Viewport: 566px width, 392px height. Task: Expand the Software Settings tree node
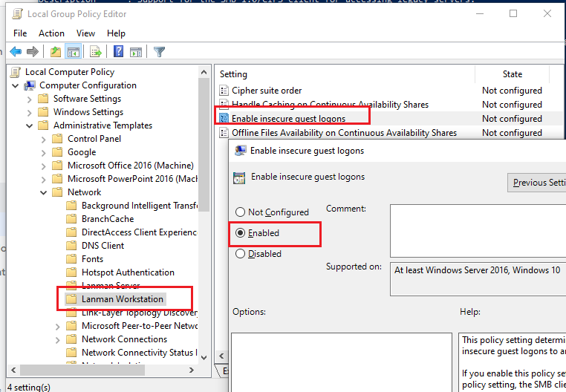[31, 99]
